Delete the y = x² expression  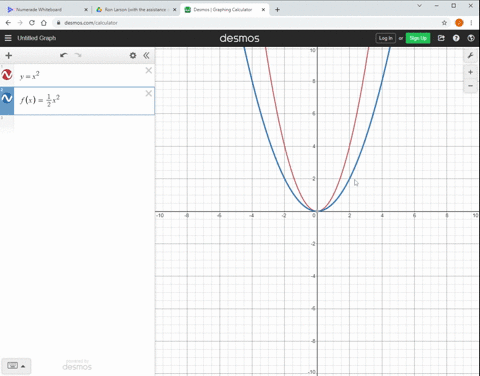pyautogui.click(x=149, y=70)
